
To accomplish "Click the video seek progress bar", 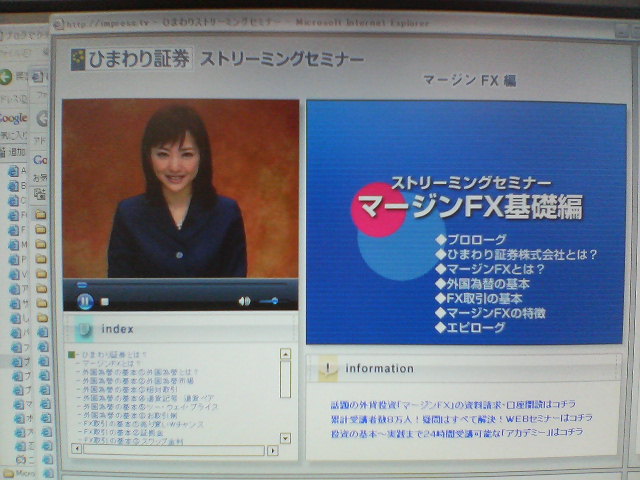I will [x=181, y=284].
